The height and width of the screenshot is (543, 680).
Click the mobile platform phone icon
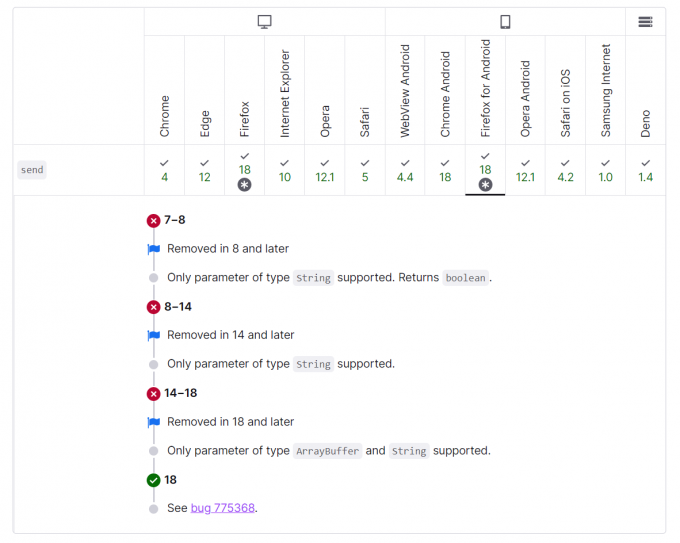pyautogui.click(x=505, y=22)
